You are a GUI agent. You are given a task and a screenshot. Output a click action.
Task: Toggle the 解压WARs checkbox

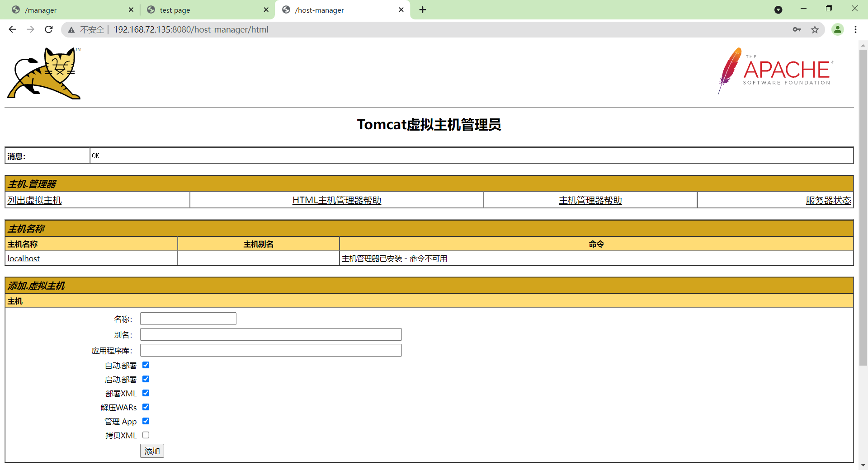tap(146, 407)
